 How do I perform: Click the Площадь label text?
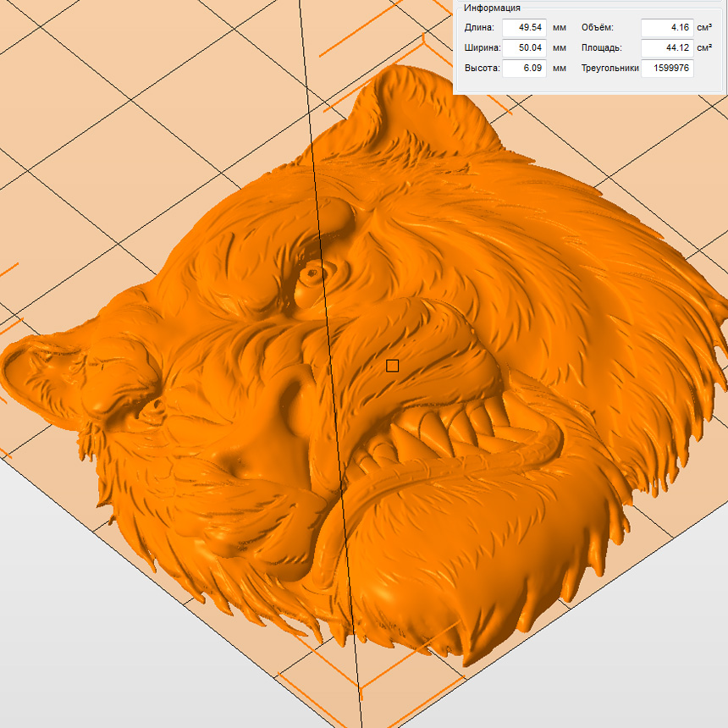point(601,47)
